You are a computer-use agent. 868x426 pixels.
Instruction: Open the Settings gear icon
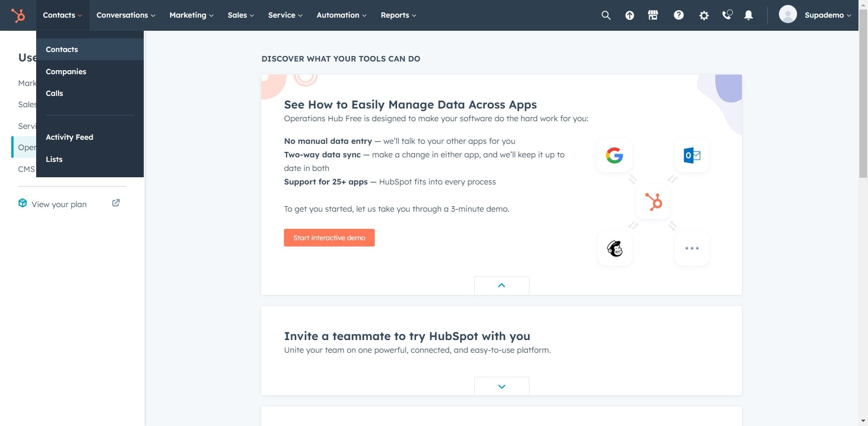click(x=704, y=15)
